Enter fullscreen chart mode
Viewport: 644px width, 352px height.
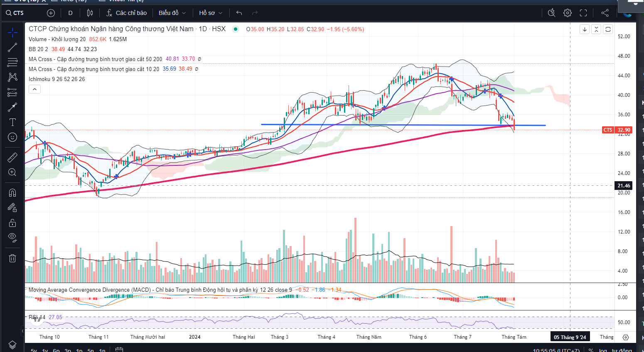(x=583, y=13)
